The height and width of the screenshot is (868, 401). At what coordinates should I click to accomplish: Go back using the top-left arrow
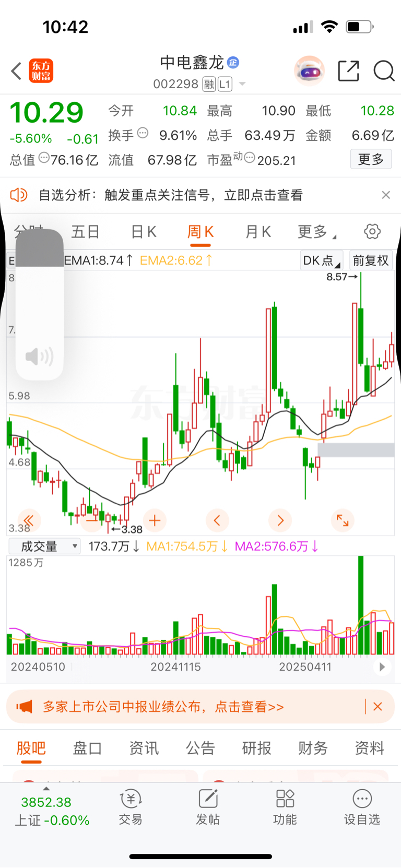point(17,71)
